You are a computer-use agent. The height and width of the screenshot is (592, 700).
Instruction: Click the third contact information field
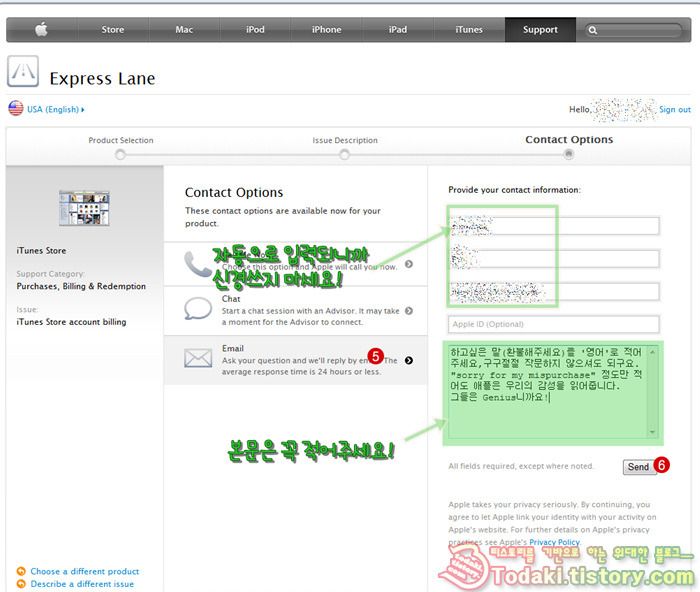[554, 292]
